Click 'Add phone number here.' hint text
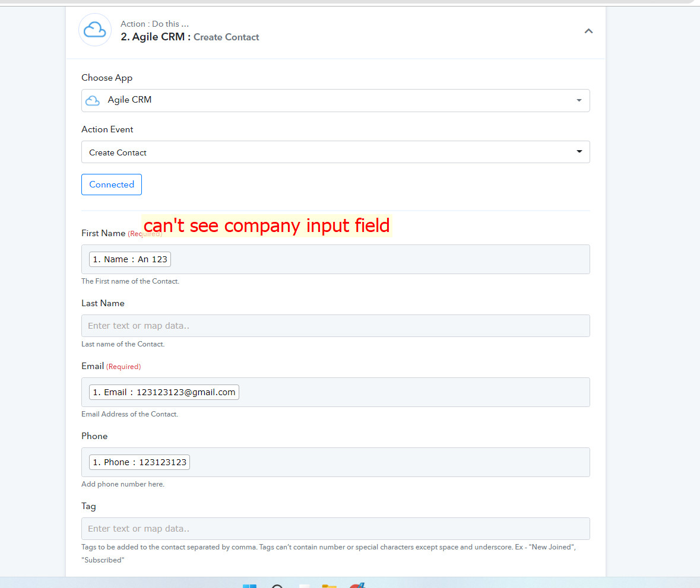Screen dimensions: 700x588 coord(123,484)
